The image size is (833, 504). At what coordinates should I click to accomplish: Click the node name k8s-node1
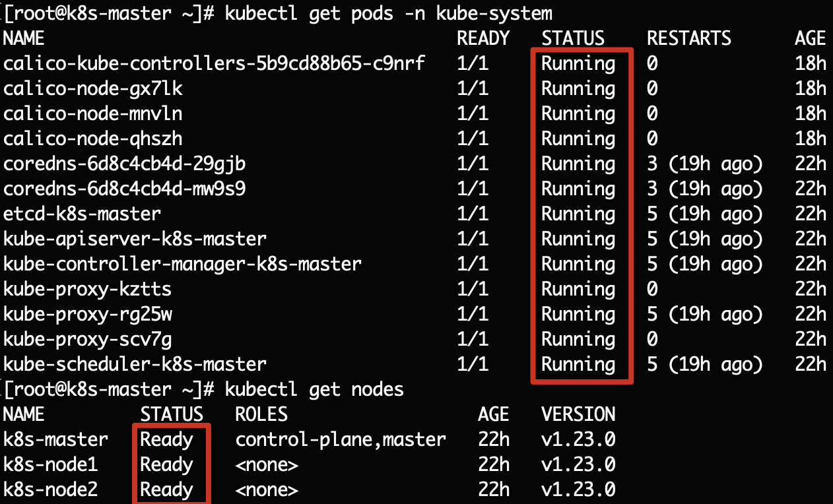point(51,464)
